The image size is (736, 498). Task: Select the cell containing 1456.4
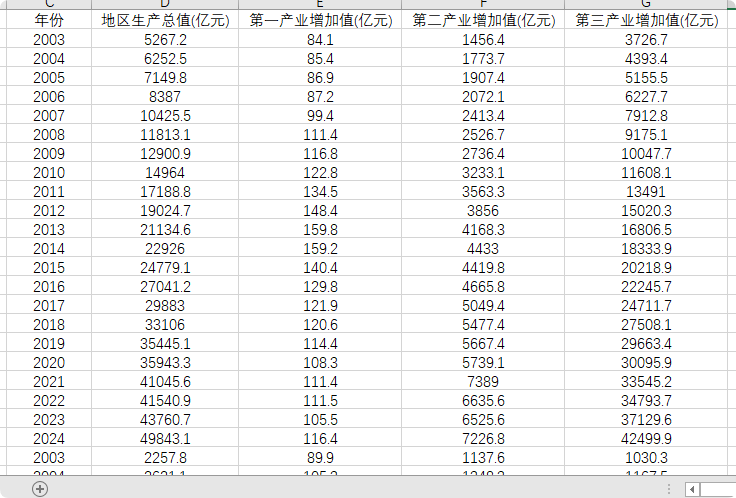(483, 39)
